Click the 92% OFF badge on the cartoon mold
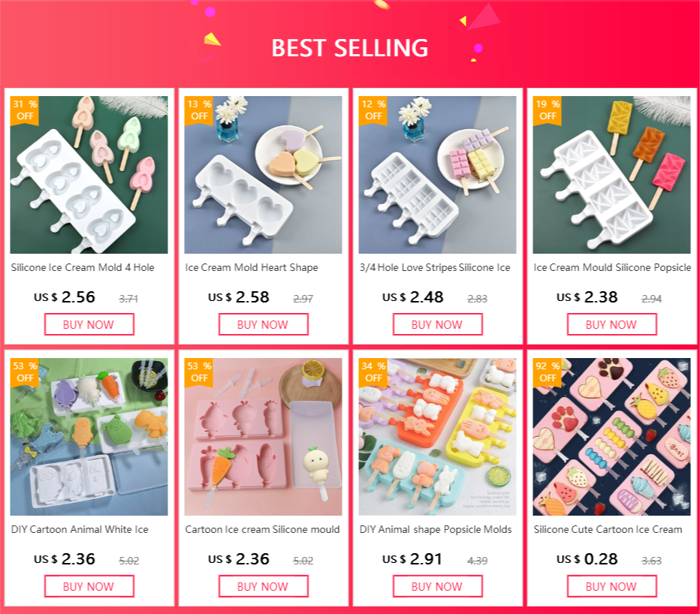The image size is (700, 614). click(x=548, y=372)
